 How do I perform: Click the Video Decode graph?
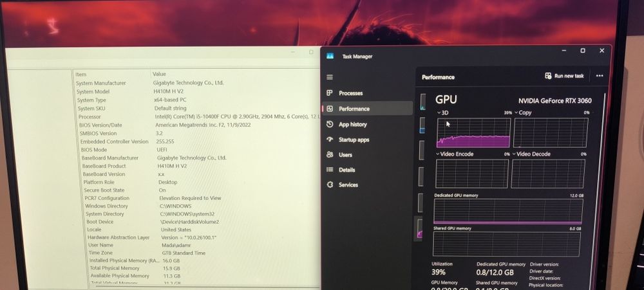click(548, 174)
